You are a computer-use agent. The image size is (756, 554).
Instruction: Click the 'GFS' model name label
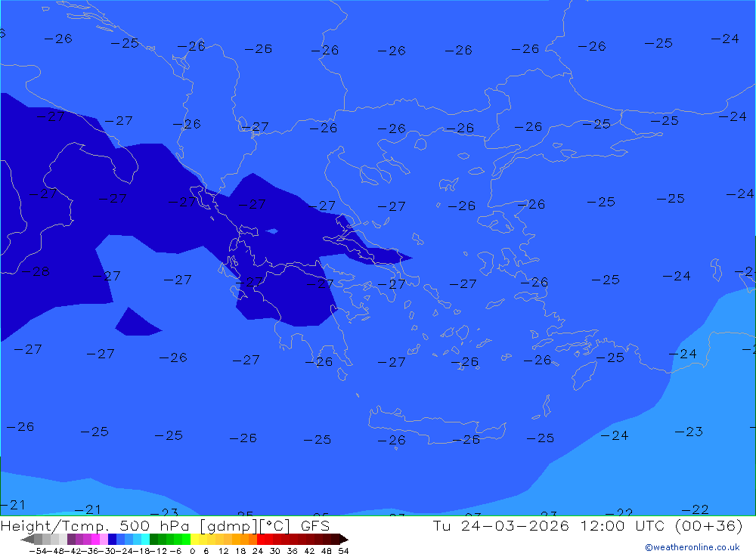[315, 525]
